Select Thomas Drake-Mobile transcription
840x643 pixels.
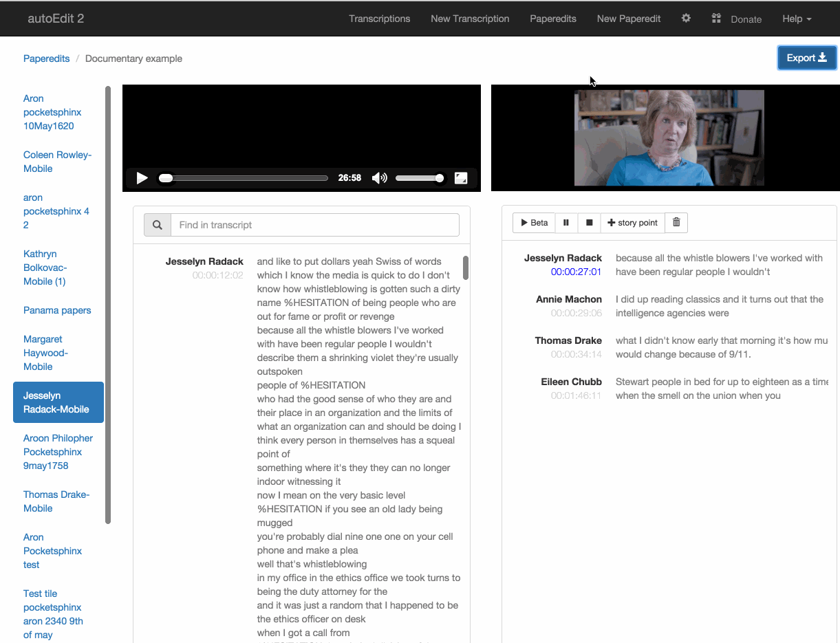[x=56, y=501]
